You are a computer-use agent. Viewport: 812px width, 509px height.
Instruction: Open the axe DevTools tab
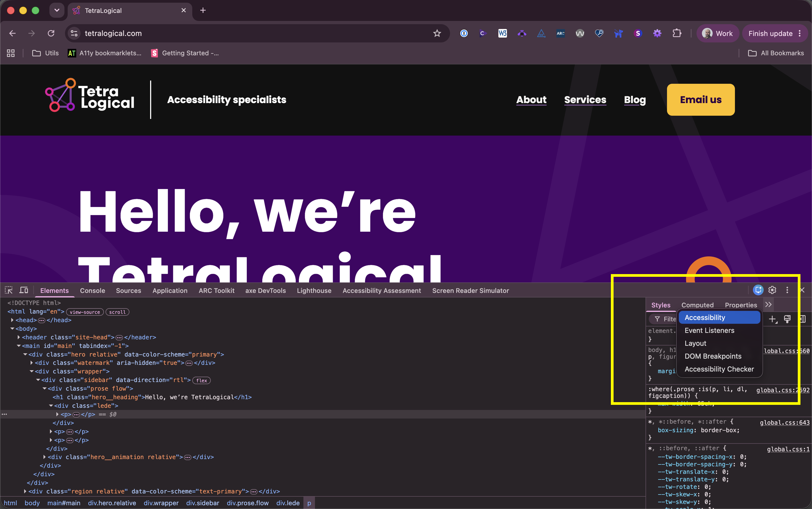[266, 290]
